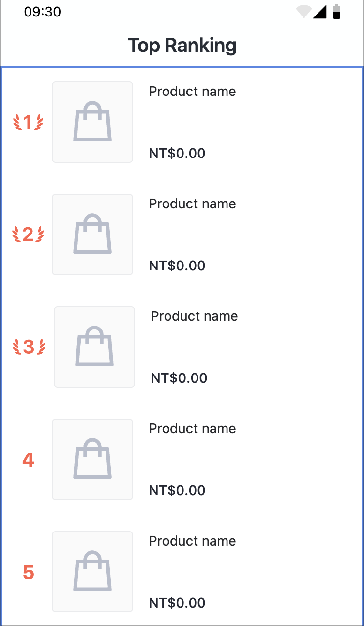364x626 pixels.
Task: Select the rank 5 Product name text
Action: 192,541
